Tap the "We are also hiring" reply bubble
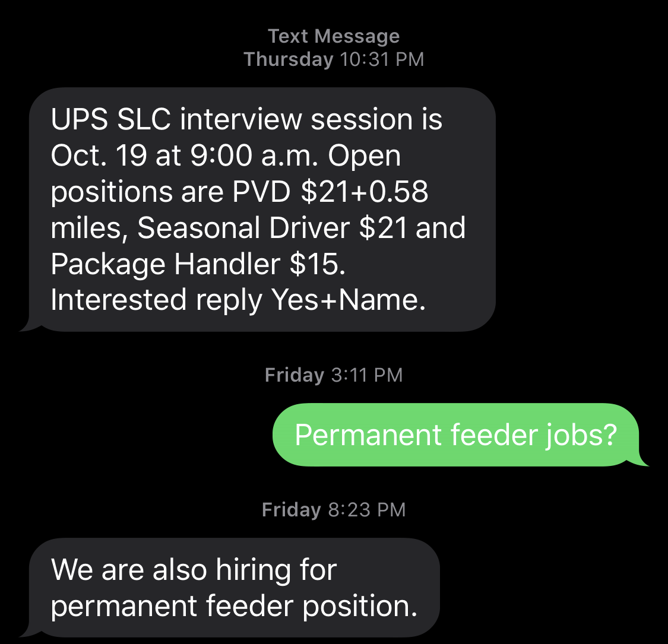The height and width of the screenshot is (644, 668). tap(234, 588)
